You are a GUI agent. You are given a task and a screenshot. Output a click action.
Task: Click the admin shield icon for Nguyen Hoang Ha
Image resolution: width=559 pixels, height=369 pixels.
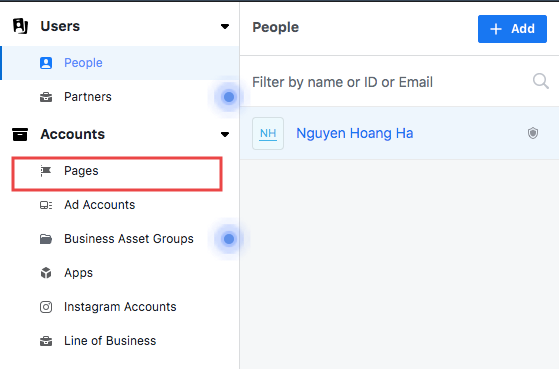533,133
